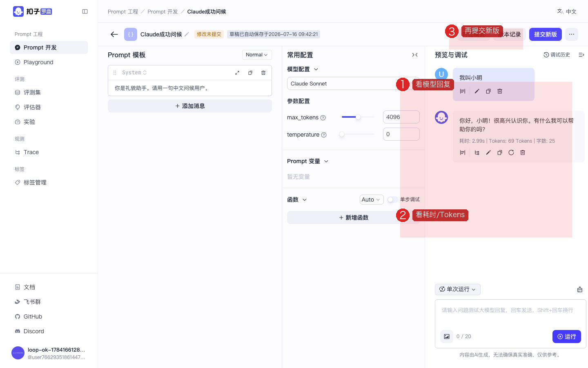588x368 pixels.
Task: Open 标签管理 in the sidebar
Action: point(49,182)
